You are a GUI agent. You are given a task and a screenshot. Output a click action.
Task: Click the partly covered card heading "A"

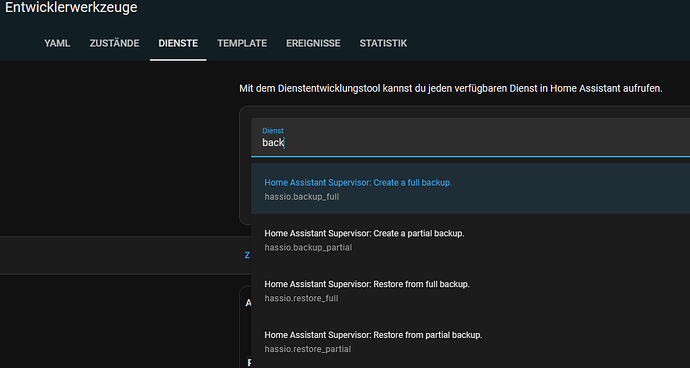[x=248, y=303]
